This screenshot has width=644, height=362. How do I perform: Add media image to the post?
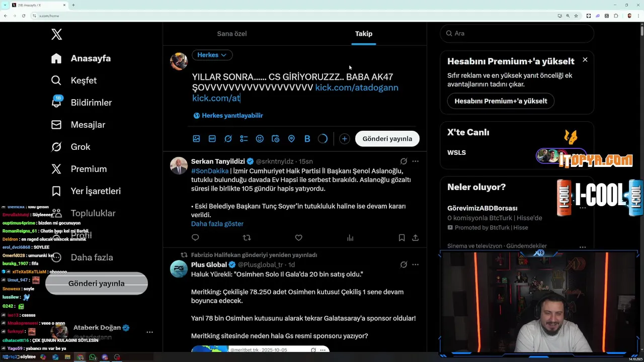[196, 139]
